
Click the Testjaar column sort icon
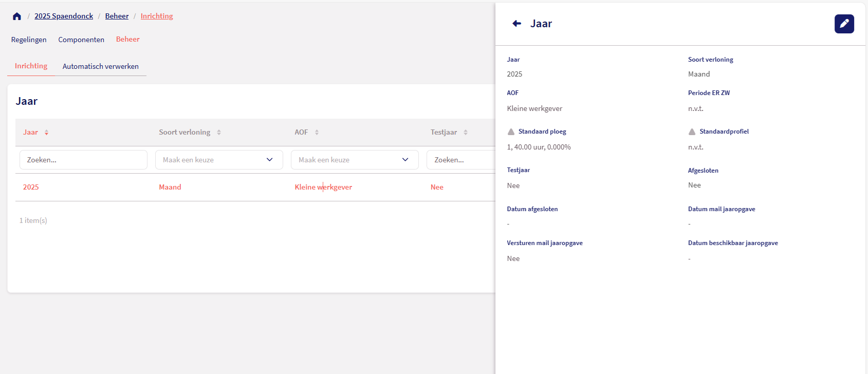466,133
